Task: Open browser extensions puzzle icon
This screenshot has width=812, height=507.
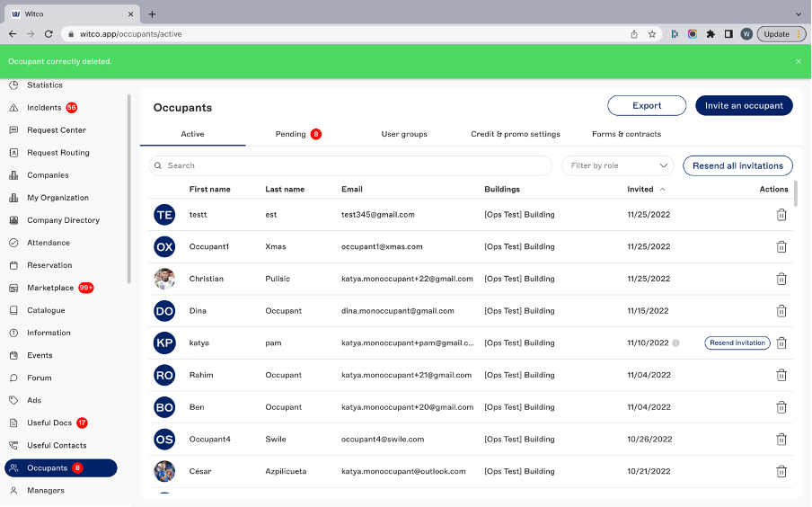Action: 710,34
